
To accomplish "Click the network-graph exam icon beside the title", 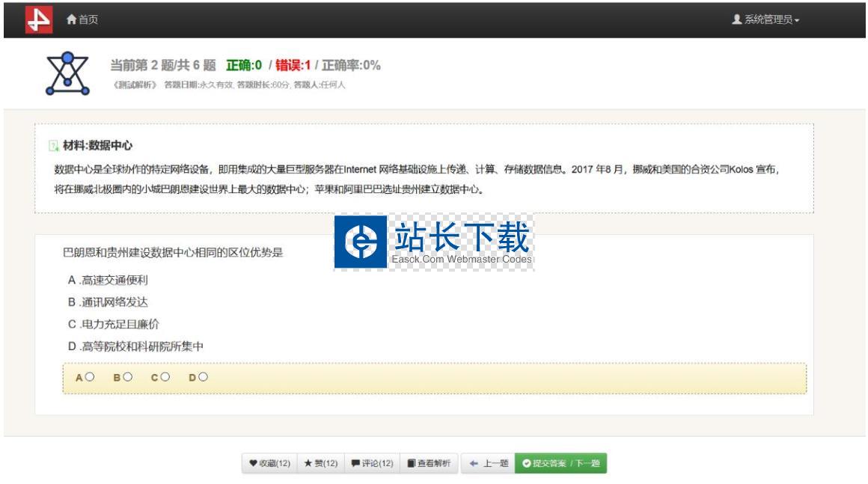I will 67,73.
